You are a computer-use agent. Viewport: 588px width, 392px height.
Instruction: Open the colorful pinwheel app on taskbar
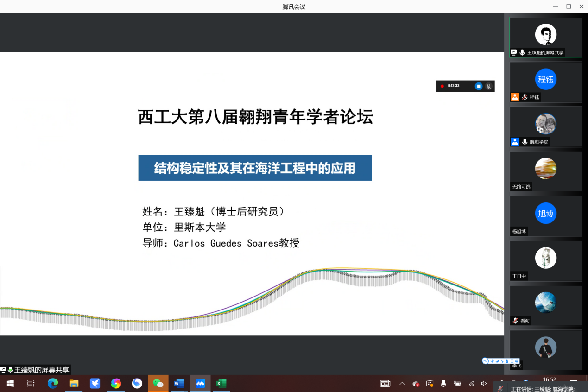coord(116,384)
